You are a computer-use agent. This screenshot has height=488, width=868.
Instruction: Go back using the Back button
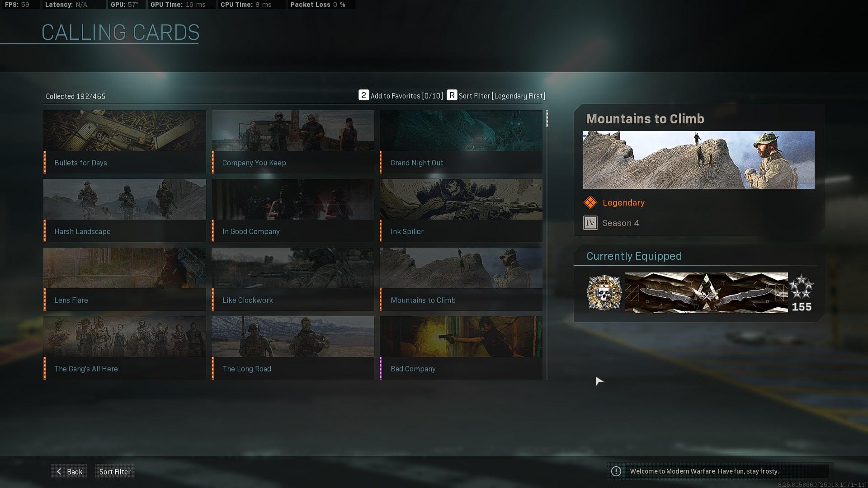(69, 471)
